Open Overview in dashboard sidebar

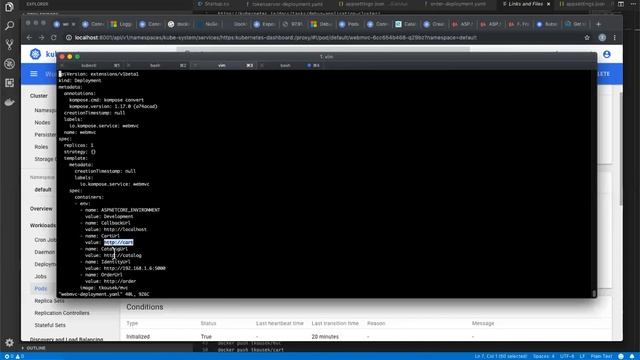(x=41, y=209)
